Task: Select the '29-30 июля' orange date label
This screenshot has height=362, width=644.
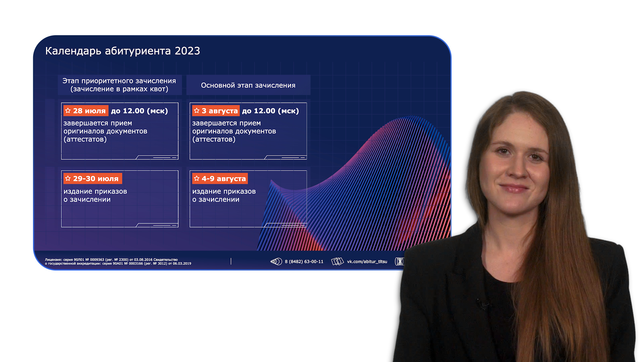Action: [96, 179]
